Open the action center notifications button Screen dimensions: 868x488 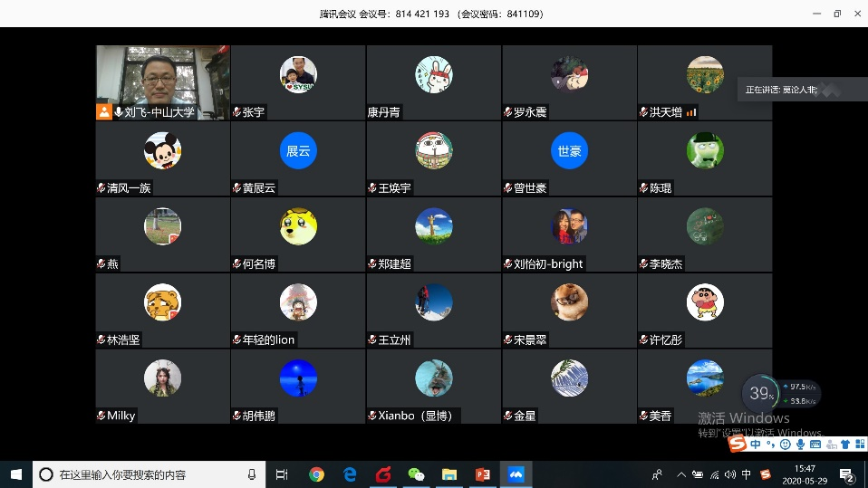point(846,474)
